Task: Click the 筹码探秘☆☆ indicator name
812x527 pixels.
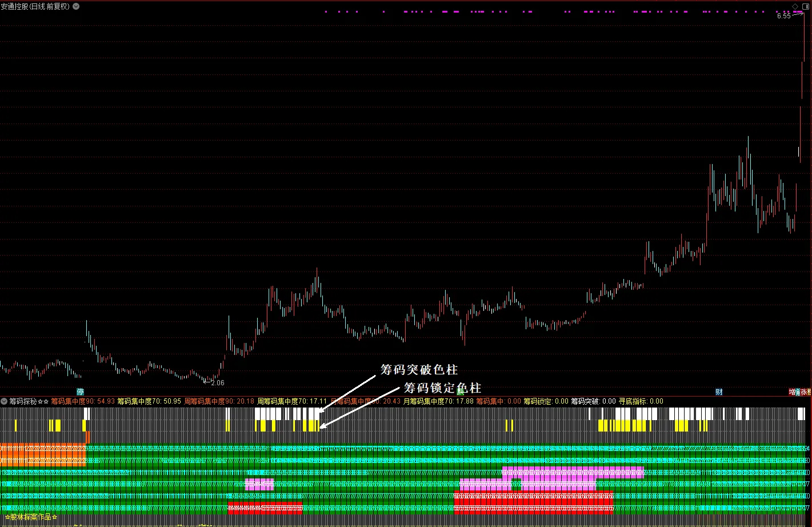Action: coord(29,401)
